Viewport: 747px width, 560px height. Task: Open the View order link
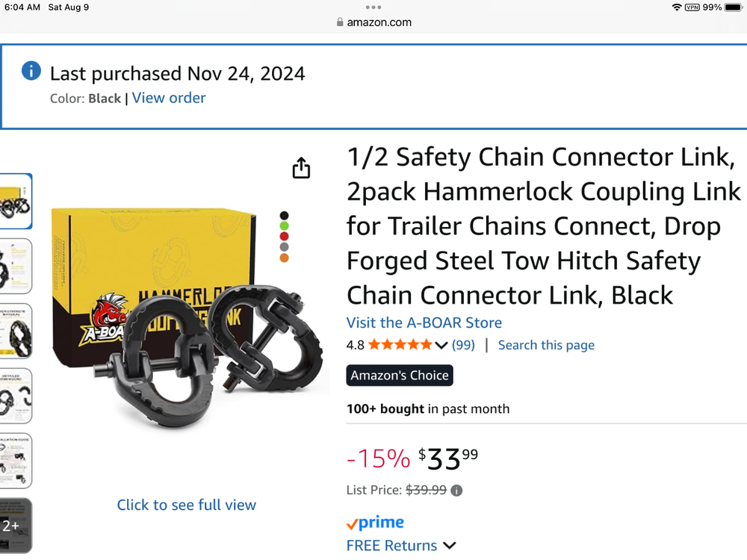pyautogui.click(x=169, y=98)
